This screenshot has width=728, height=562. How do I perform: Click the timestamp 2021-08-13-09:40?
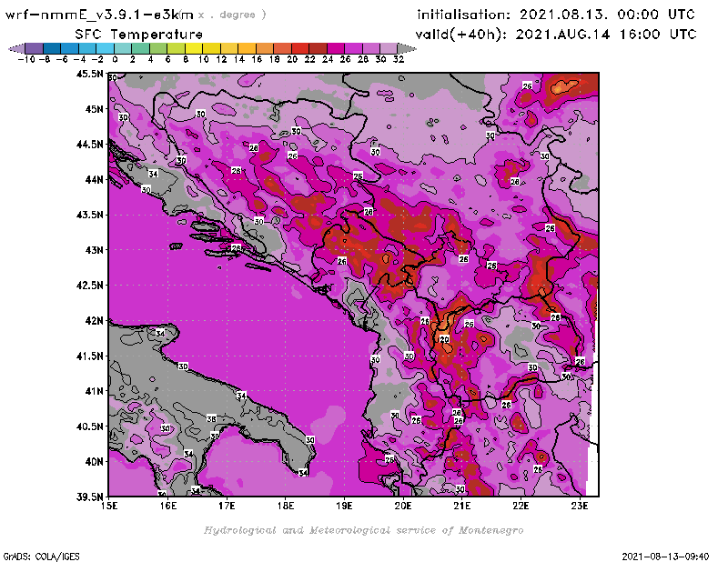[x=665, y=557]
